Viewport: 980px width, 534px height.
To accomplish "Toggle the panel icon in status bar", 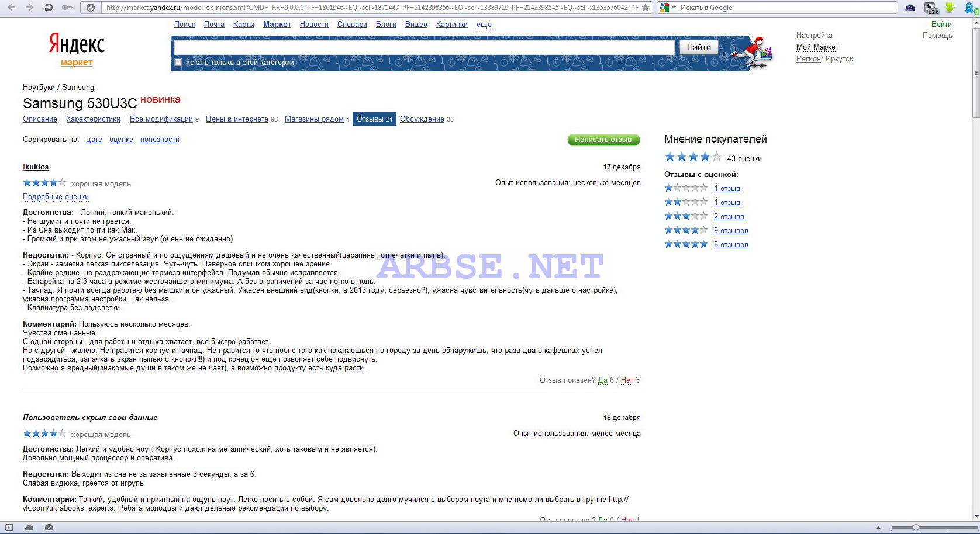I will point(9,528).
